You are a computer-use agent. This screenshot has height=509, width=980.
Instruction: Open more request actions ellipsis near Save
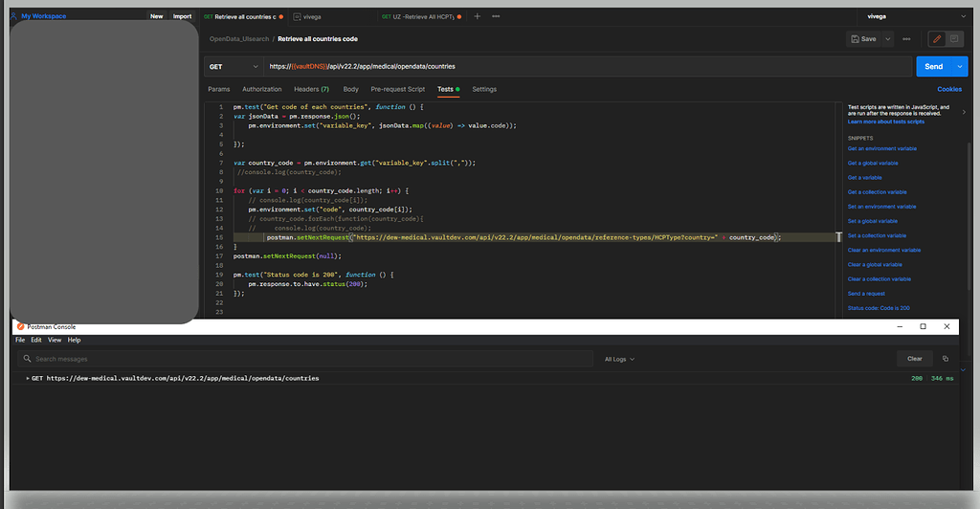point(906,39)
